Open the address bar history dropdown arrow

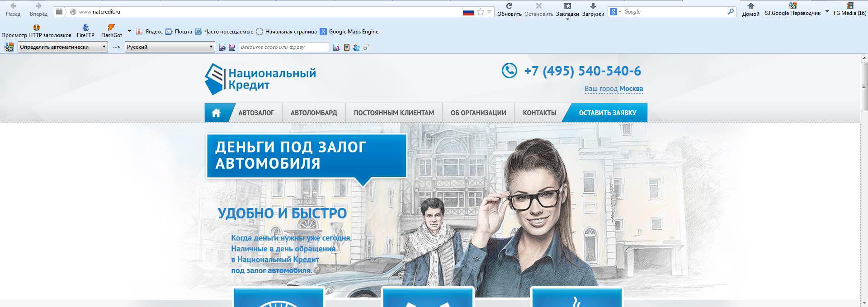(489, 12)
